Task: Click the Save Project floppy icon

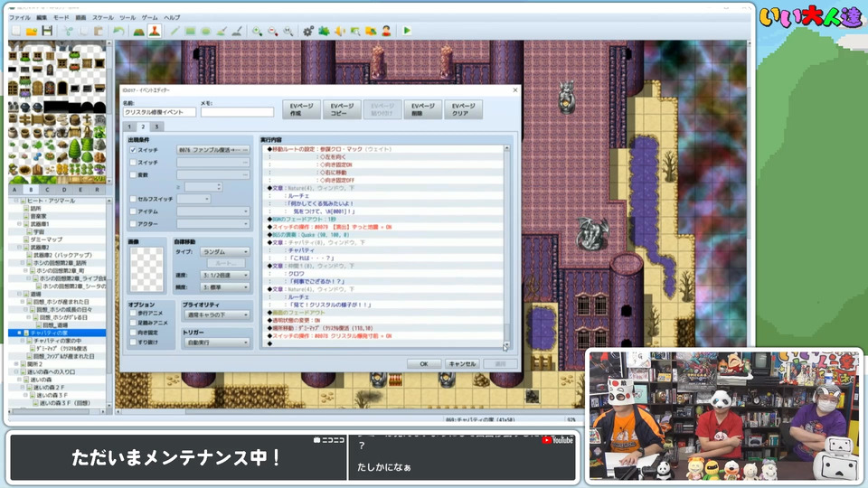Action: click(47, 31)
